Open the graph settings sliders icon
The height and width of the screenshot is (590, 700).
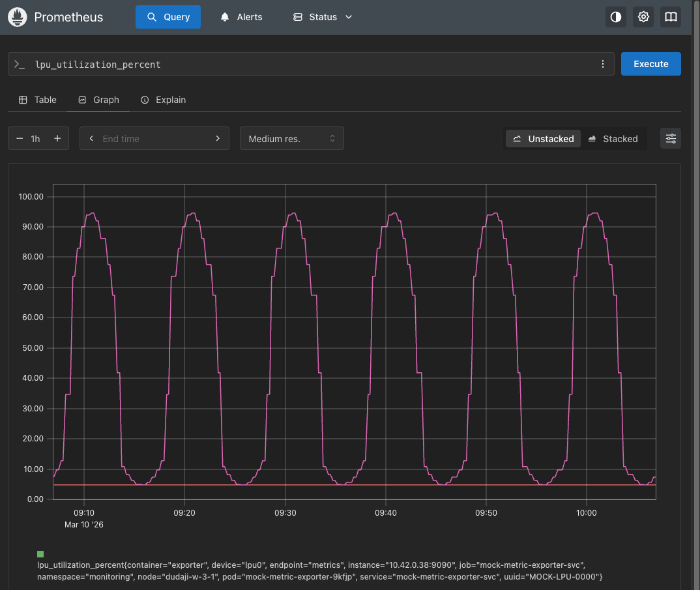tap(671, 138)
